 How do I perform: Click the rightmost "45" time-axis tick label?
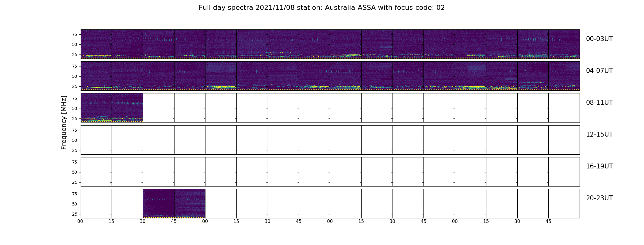(x=548, y=221)
